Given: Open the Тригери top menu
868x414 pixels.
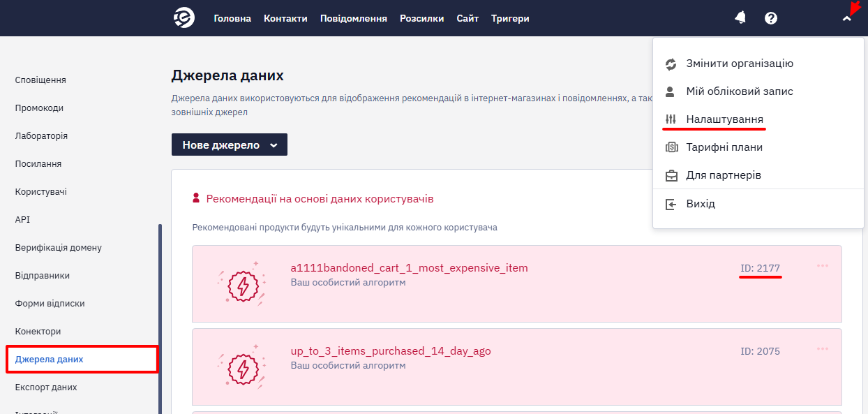Looking at the screenshot, I should (x=510, y=18).
